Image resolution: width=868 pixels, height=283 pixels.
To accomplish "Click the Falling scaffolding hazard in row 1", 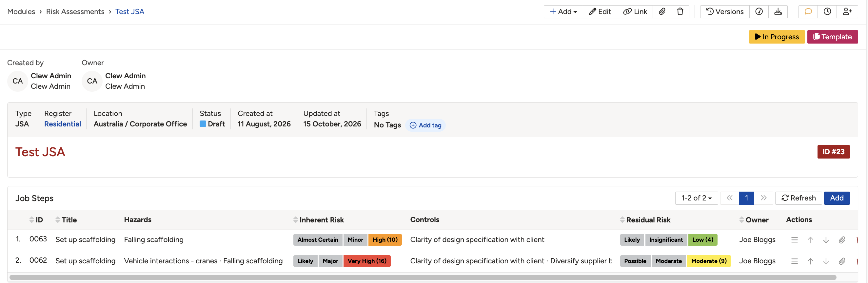I will coord(154,240).
